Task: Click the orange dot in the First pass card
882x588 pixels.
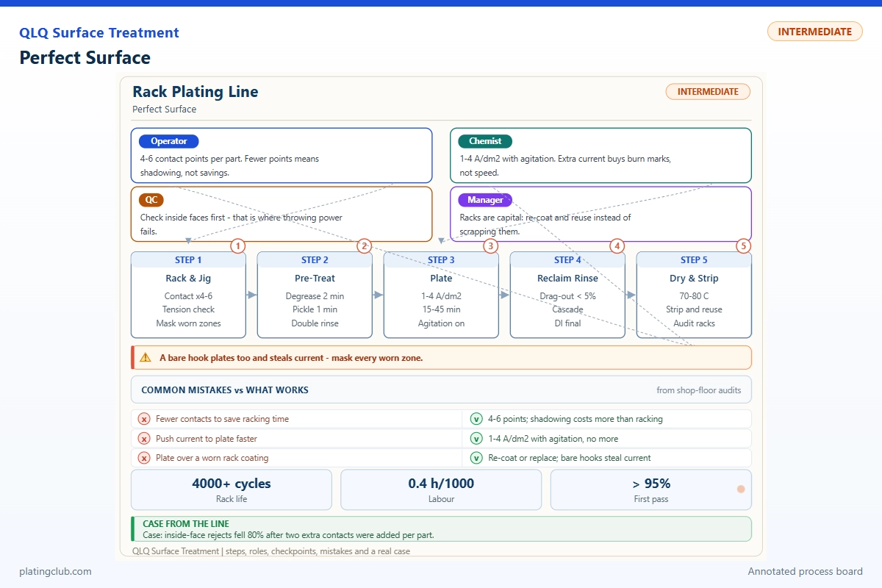Action: 741,489
